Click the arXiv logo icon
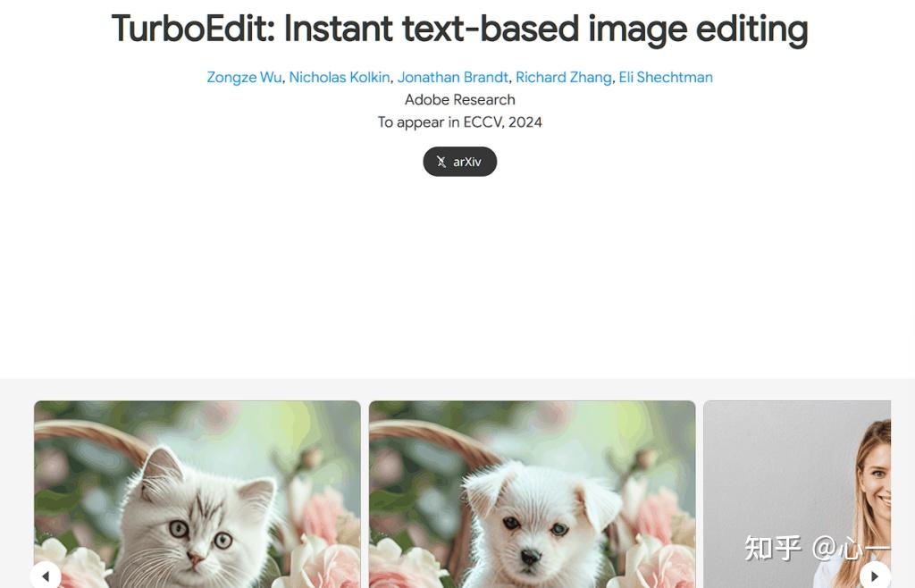This screenshot has height=588, width=915. [x=441, y=162]
